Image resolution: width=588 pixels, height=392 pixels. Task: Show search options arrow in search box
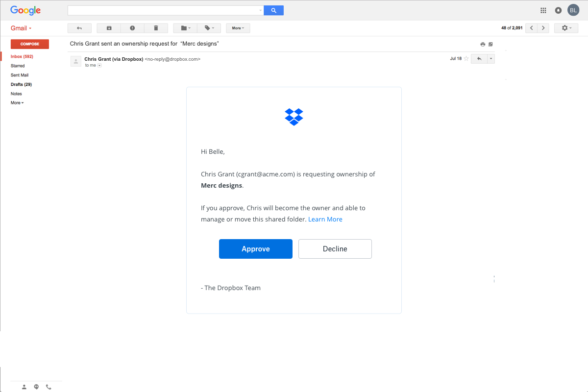click(x=260, y=10)
